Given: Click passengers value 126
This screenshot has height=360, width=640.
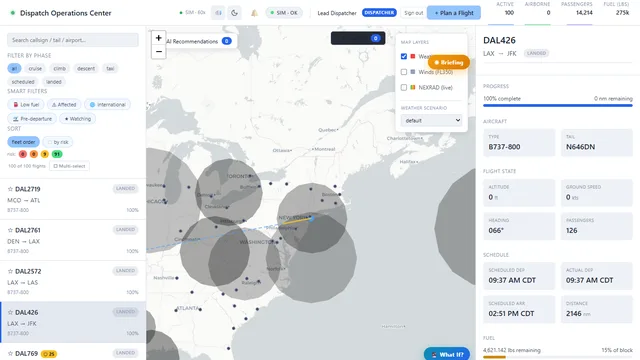Looking at the screenshot, I should click(x=571, y=231).
